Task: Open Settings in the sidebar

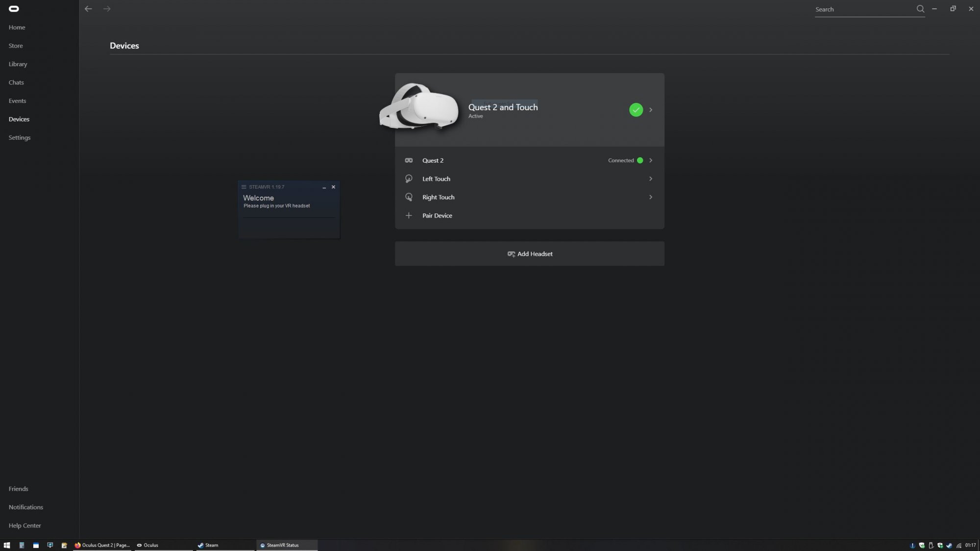Action: click(x=20, y=138)
